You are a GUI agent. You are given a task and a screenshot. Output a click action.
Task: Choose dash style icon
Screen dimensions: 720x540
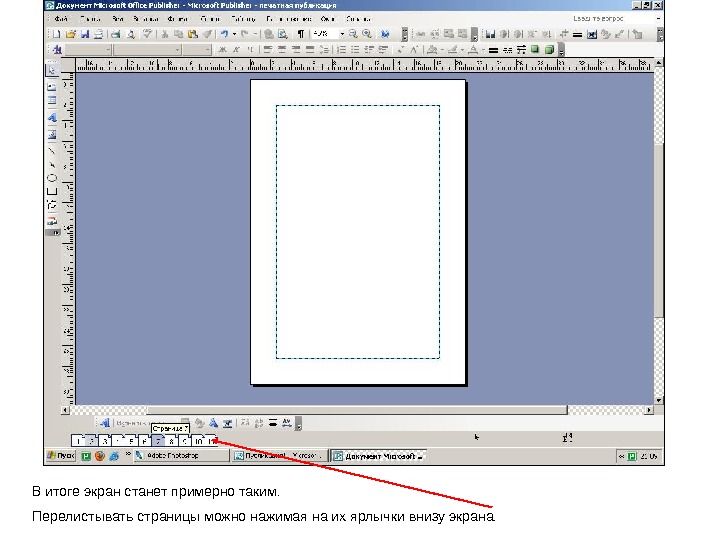coord(507,50)
